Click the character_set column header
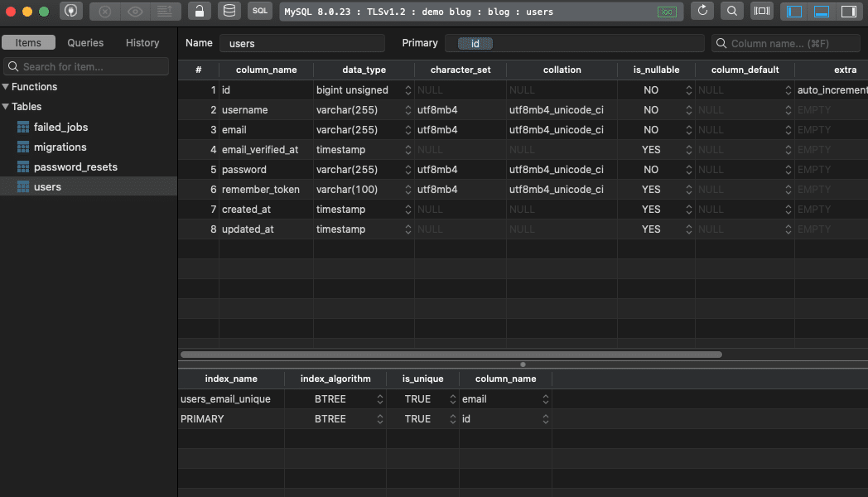This screenshot has width=868, height=497. (461, 70)
